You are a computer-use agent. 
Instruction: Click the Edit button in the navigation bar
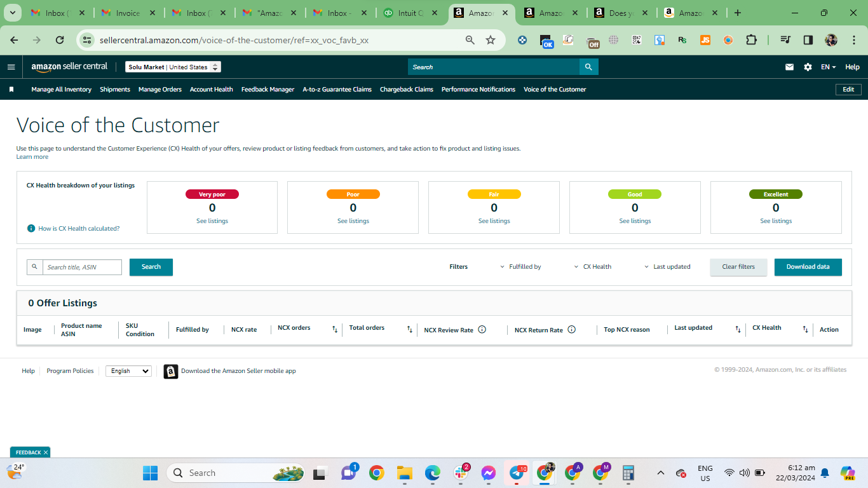848,90
